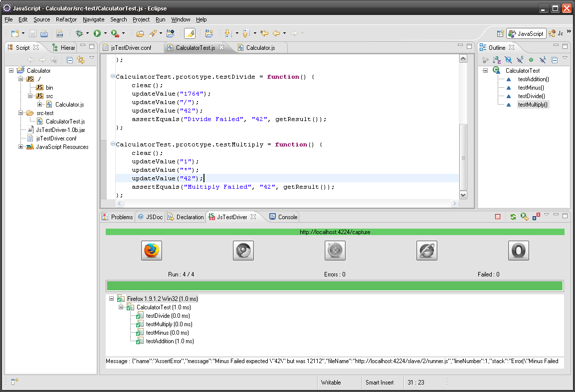575x392 pixels.
Task: Launch Opera browser for test capture
Action: coord(518,251)
